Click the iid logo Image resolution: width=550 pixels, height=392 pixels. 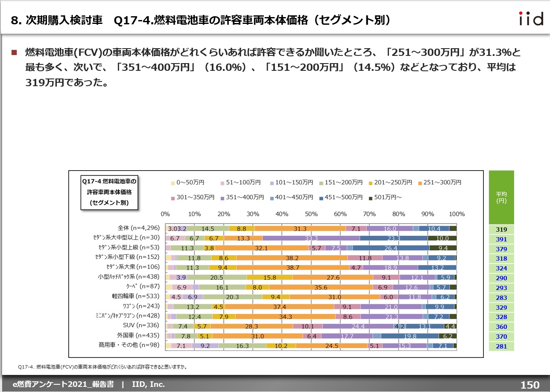coord(531,19)
